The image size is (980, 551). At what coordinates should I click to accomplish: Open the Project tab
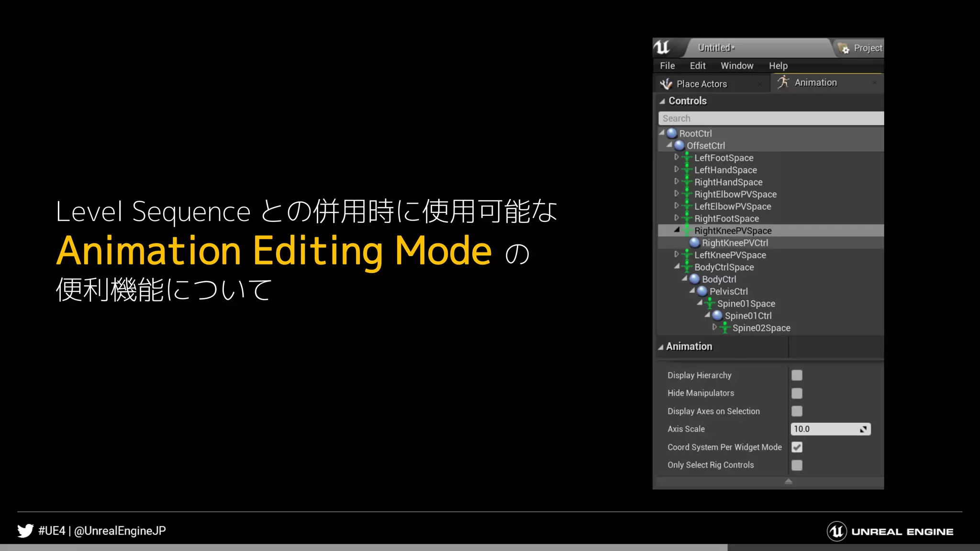[x=860, y=48]
